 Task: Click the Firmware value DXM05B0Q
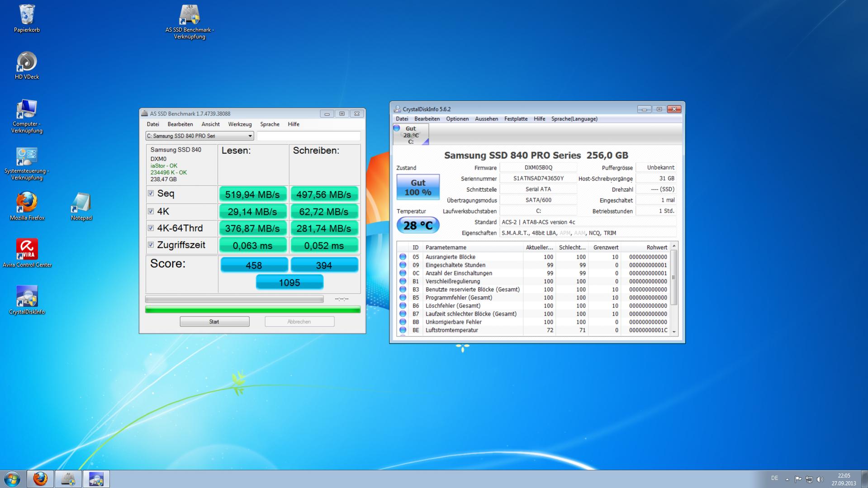click(538, 168)
